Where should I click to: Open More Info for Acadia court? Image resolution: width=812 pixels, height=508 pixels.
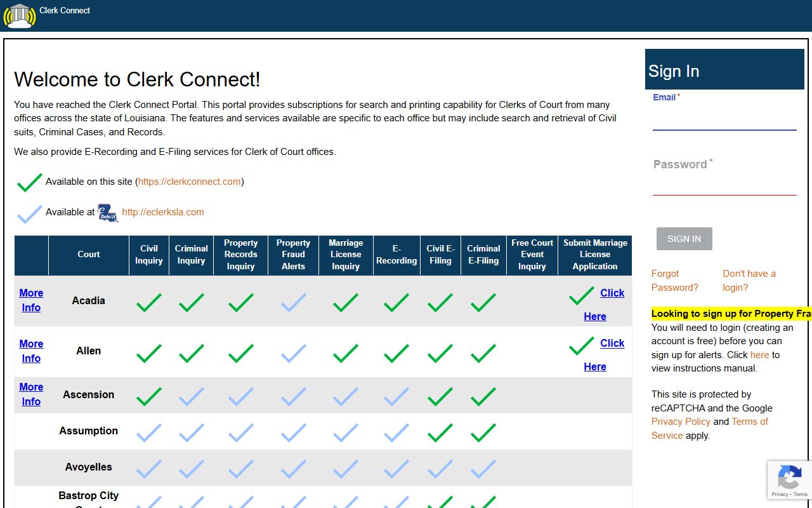click(31, 300)
